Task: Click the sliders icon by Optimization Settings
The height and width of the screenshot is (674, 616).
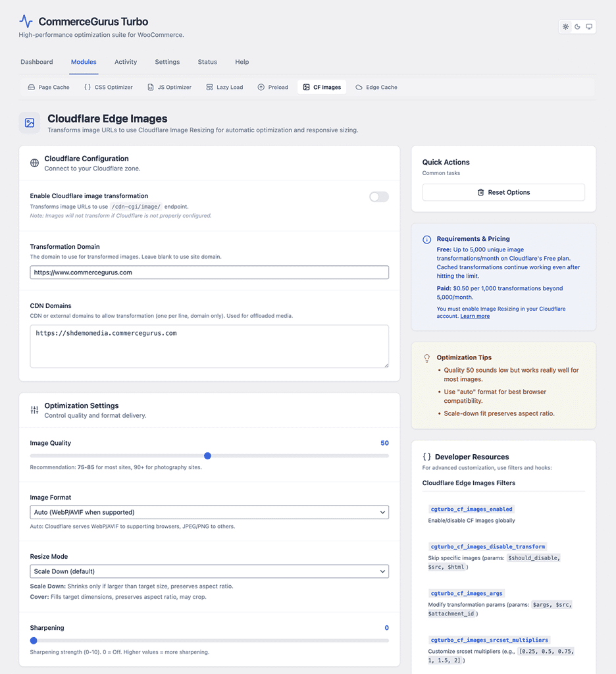Action: pyautogui.click(x=34, y=410)
